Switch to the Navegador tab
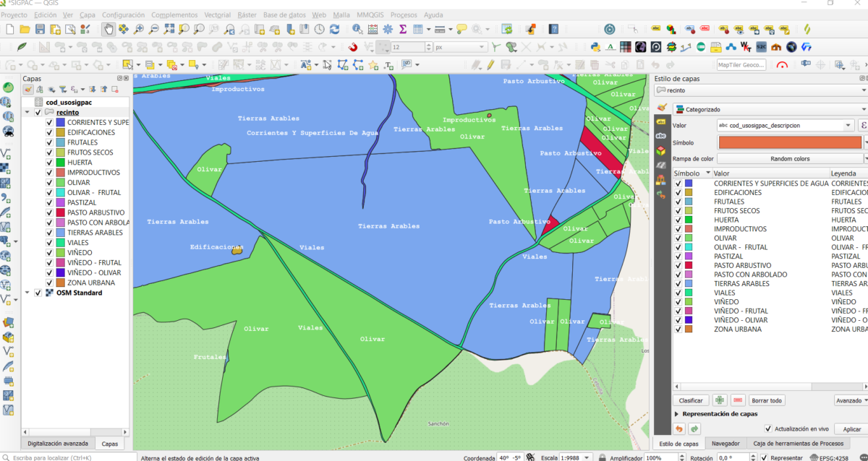 [x=726, y=443]
